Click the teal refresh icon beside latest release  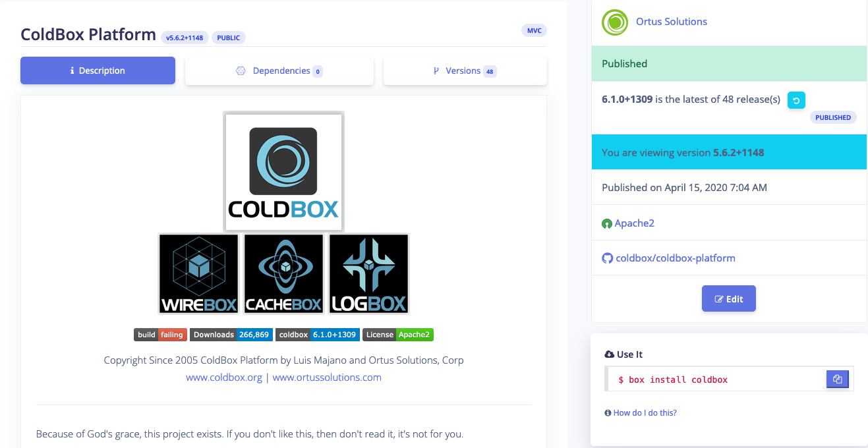[x=796, y=100]
